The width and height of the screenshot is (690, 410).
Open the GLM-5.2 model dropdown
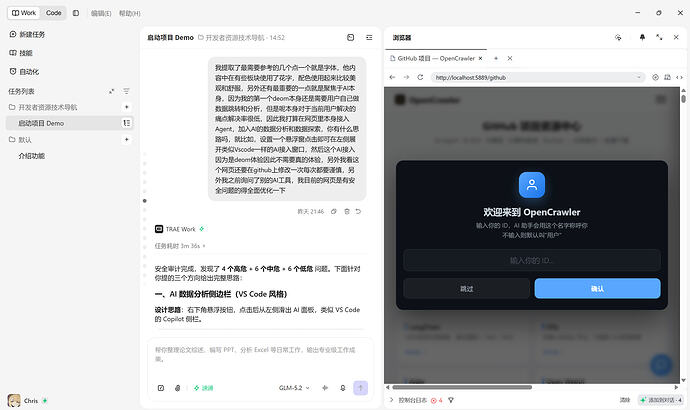point(294,388)
